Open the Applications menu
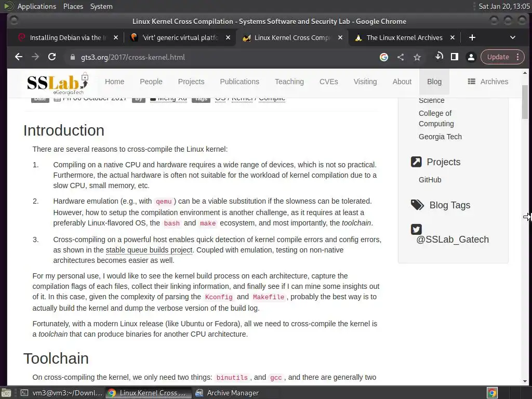Viewport: 532px width, 399px height. point(37,6)
